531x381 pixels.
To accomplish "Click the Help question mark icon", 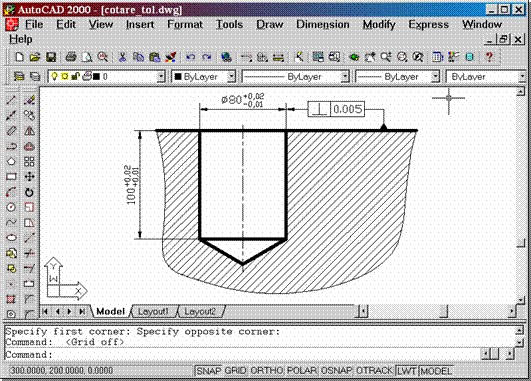I will (x=489, y=57).
